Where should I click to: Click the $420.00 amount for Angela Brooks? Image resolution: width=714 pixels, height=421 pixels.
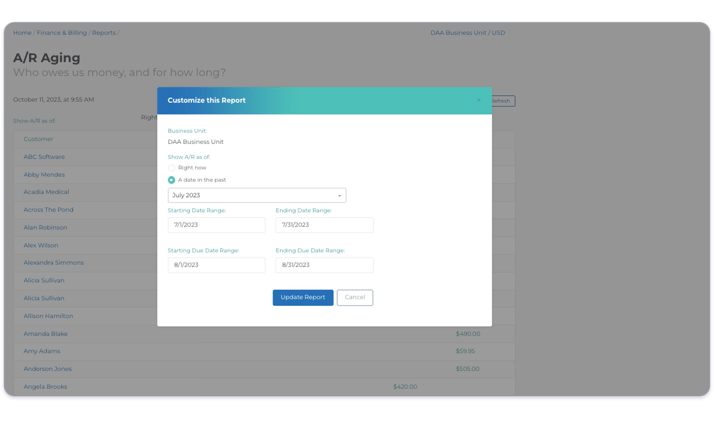point(405,387)
